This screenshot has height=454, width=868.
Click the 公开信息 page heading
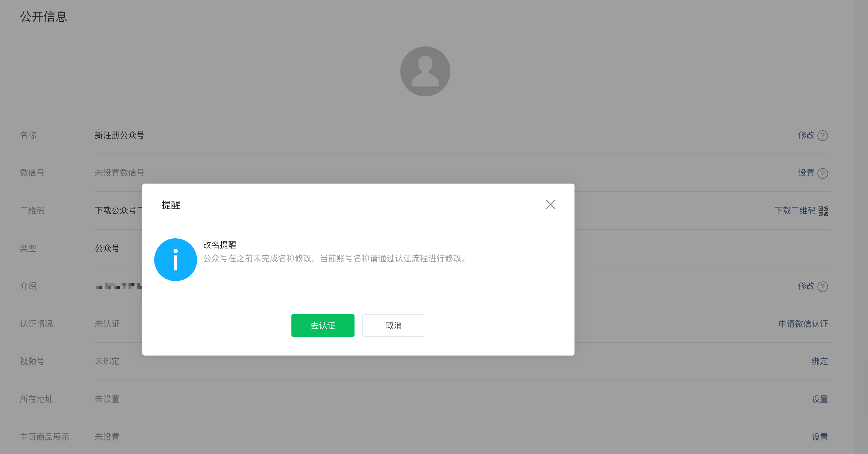[43, 16]
